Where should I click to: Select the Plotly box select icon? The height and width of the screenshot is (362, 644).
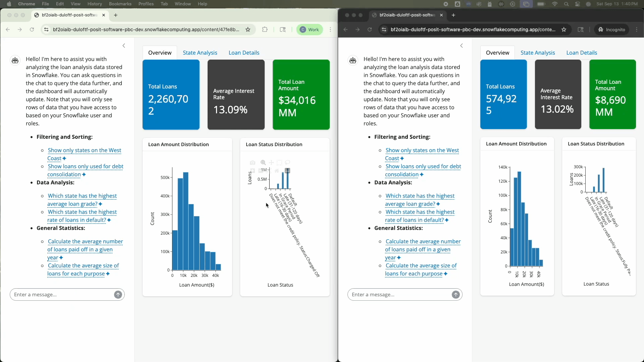pyautogui.click(x=279, y=163)
